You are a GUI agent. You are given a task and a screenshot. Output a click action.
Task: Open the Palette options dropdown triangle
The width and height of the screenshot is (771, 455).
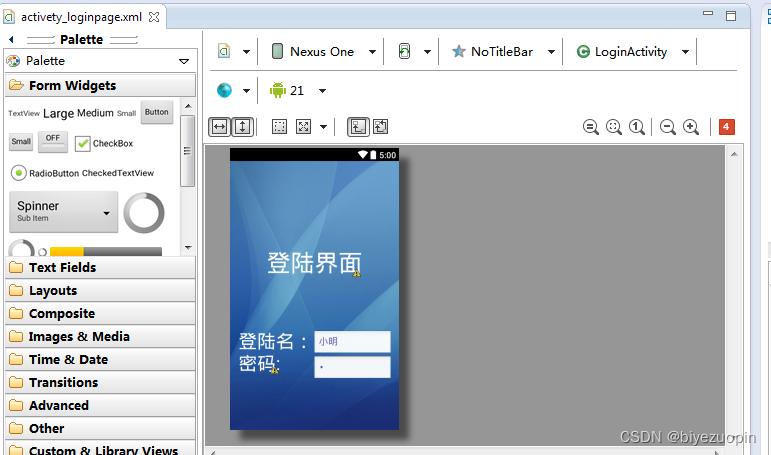pyautogui.click(x=184, y=61)
